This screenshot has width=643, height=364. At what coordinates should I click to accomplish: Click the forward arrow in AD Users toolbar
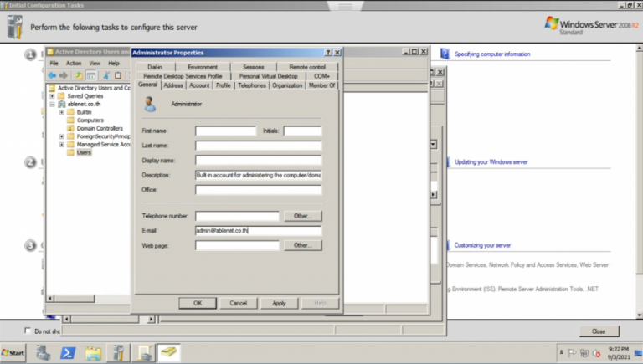pyautogui.click(x=64, y=75)
